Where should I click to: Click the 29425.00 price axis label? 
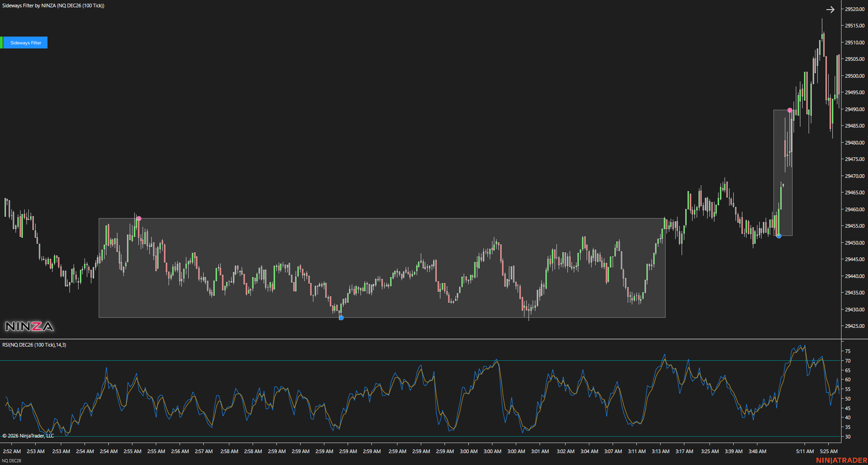855,326
